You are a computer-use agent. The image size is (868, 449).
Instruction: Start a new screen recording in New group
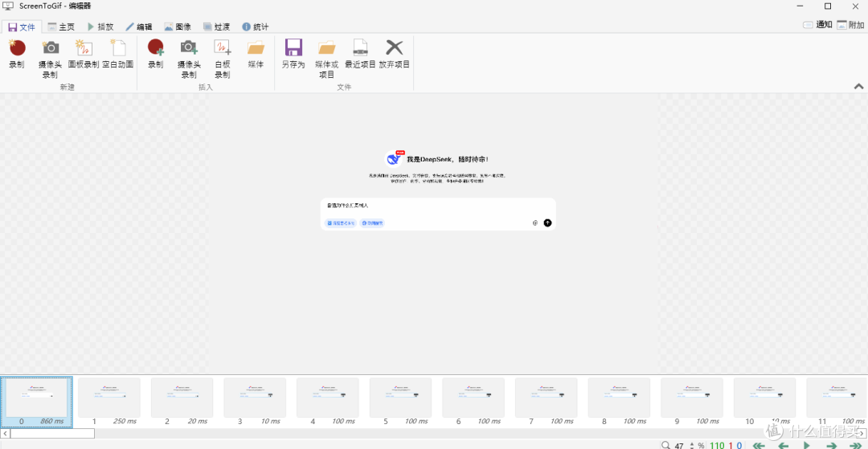pos(17,54)
